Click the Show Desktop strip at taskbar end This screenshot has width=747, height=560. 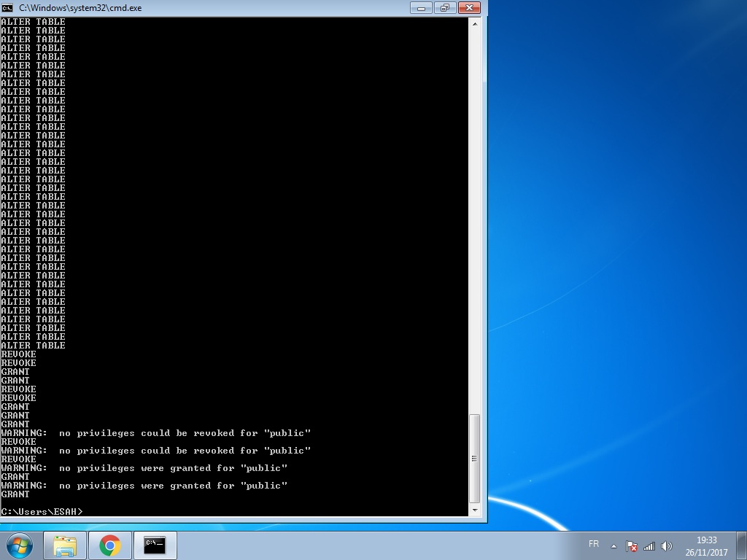(742, 546)
